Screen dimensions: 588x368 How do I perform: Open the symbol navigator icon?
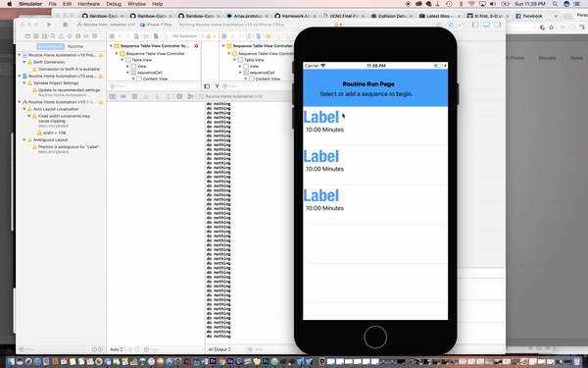44,36
